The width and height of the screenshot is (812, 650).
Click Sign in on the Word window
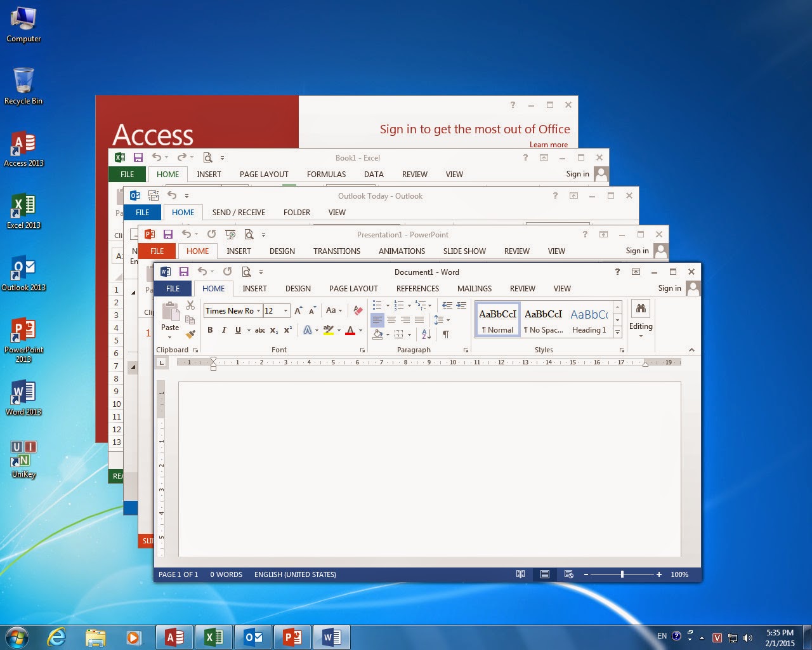669,288
